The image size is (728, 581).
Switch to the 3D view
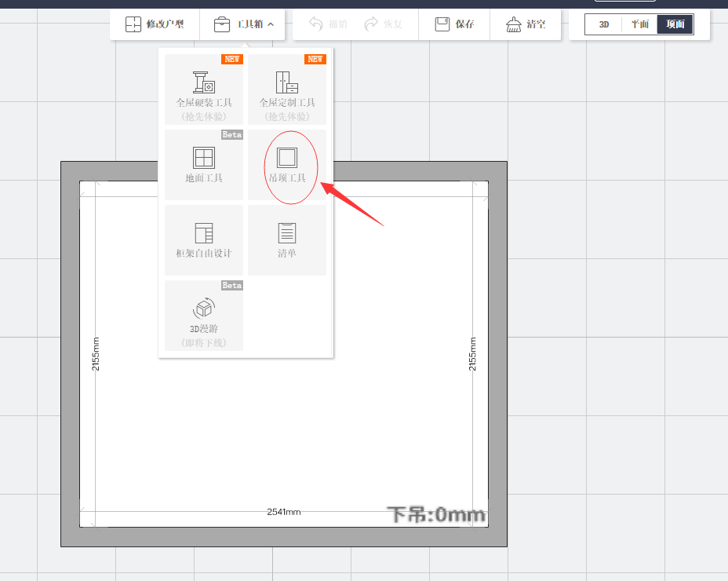(603, 24)
